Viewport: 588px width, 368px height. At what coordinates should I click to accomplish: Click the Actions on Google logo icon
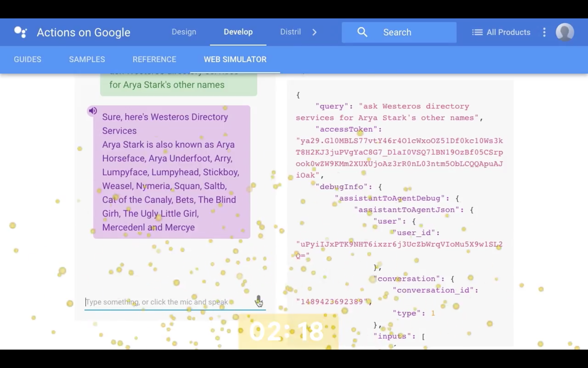(21, 32)
